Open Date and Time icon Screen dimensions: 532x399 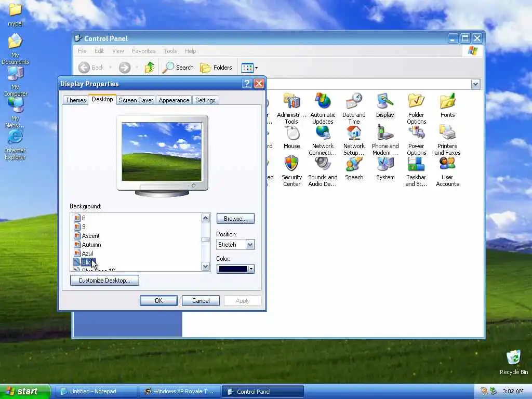[x=354, y=109]
